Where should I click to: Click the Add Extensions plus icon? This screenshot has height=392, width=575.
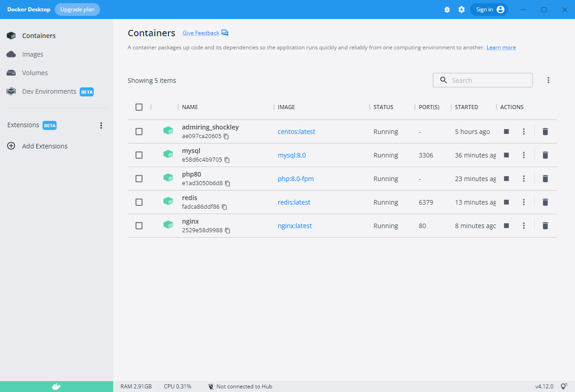pyautogui.click(x=11, y=146)
